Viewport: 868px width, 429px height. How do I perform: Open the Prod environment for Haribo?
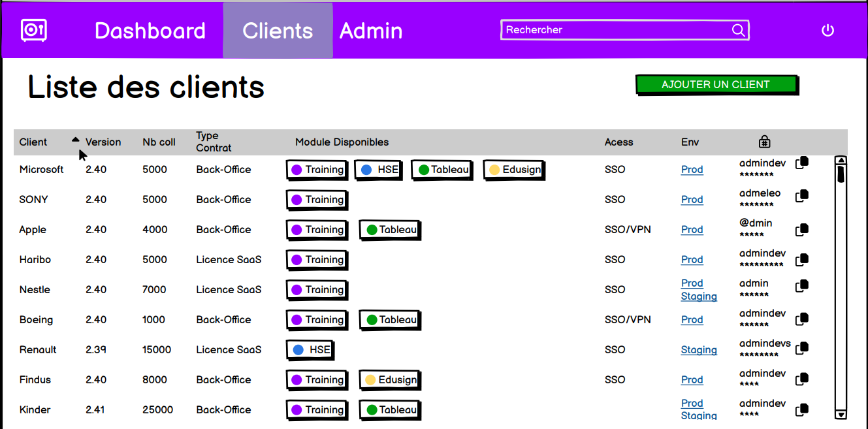coord(692,259)
